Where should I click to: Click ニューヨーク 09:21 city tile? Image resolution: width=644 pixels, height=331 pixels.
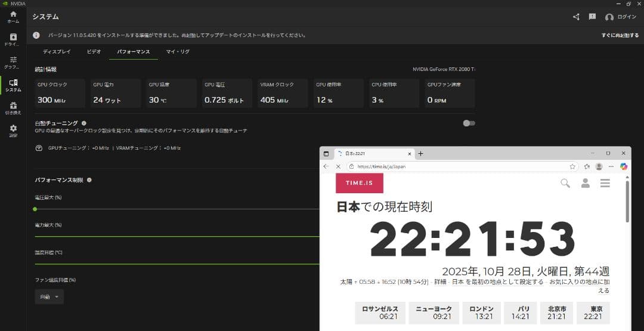pos(434,313)
